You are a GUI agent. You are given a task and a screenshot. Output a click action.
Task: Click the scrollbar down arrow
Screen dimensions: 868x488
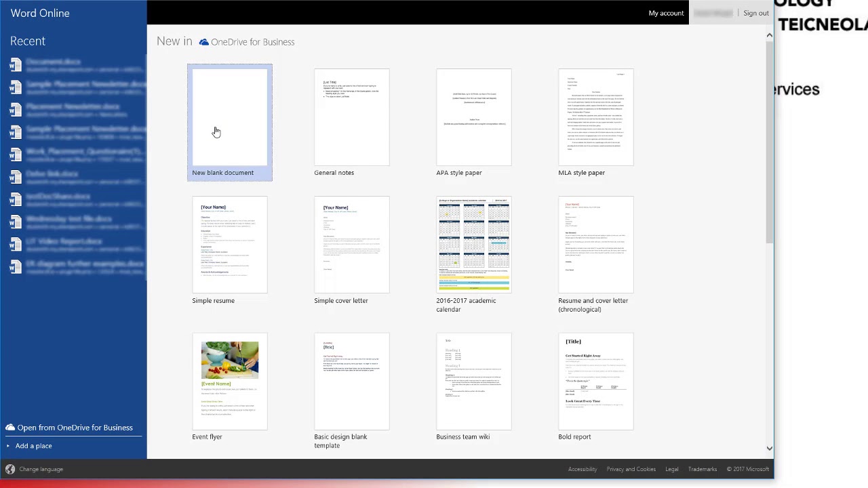[x=769, y=448]
